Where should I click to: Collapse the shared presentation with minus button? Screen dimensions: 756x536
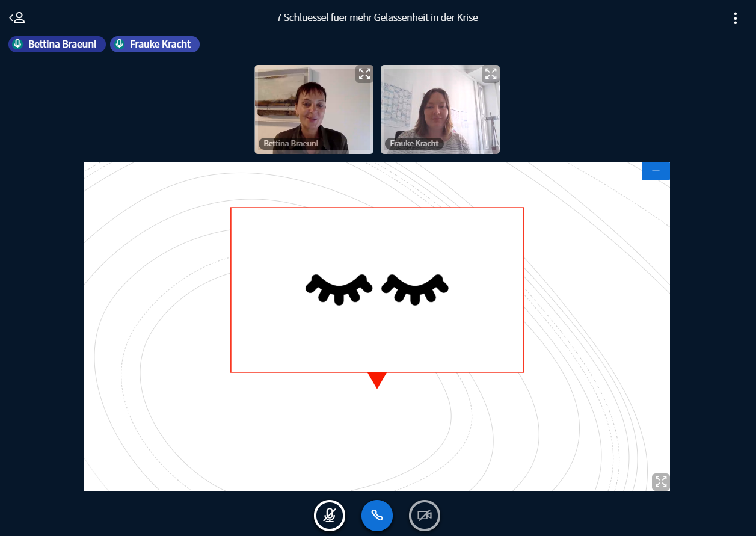tap(656, 171)
